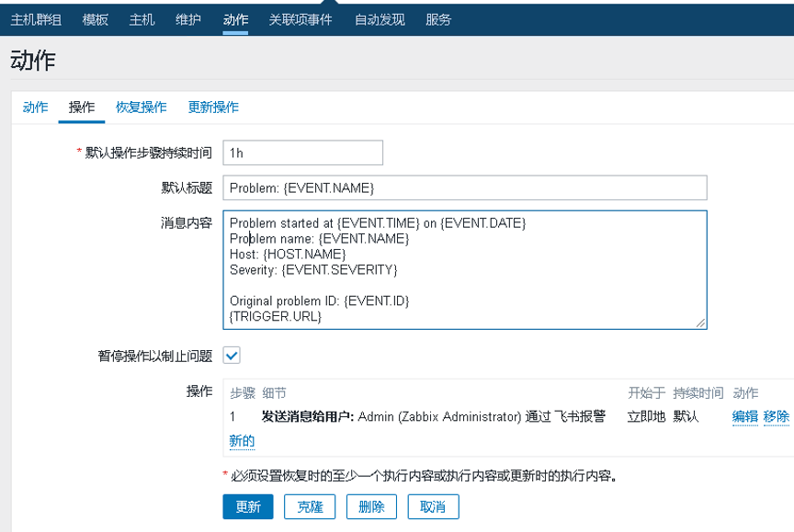Switch to the 恢复操作 tab
794x532 pixels.
coord(141,108)
